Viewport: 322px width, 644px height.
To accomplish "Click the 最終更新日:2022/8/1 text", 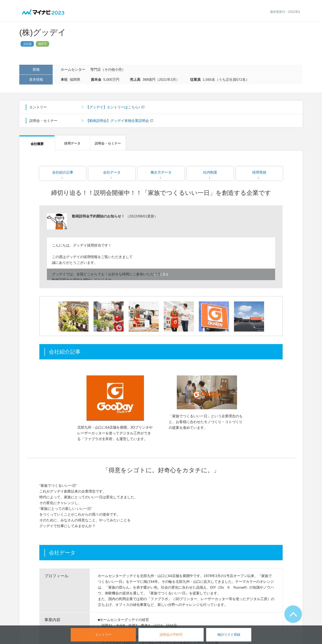I will coord(285,12).
